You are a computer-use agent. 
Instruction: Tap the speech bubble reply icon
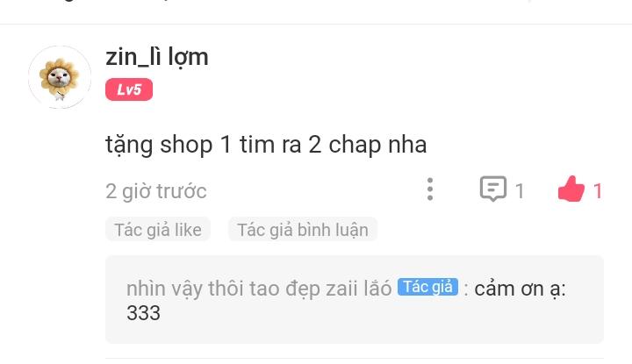click(493, 189)
